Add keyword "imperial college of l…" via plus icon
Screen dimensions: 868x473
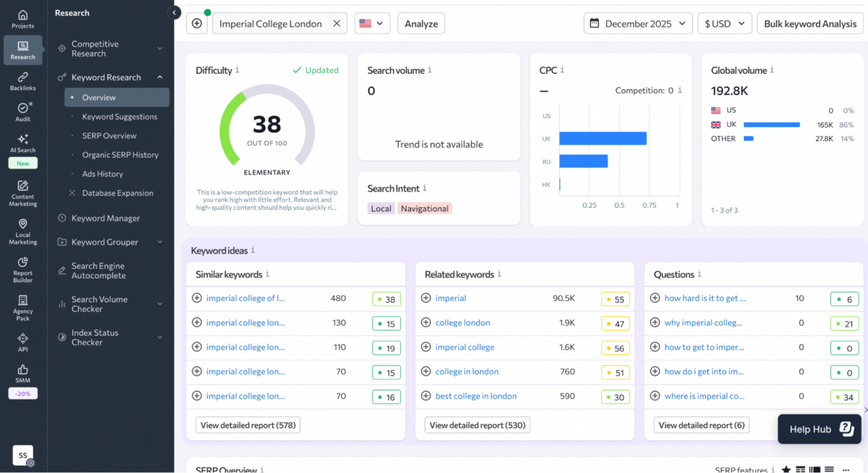(x=197, y=298)
